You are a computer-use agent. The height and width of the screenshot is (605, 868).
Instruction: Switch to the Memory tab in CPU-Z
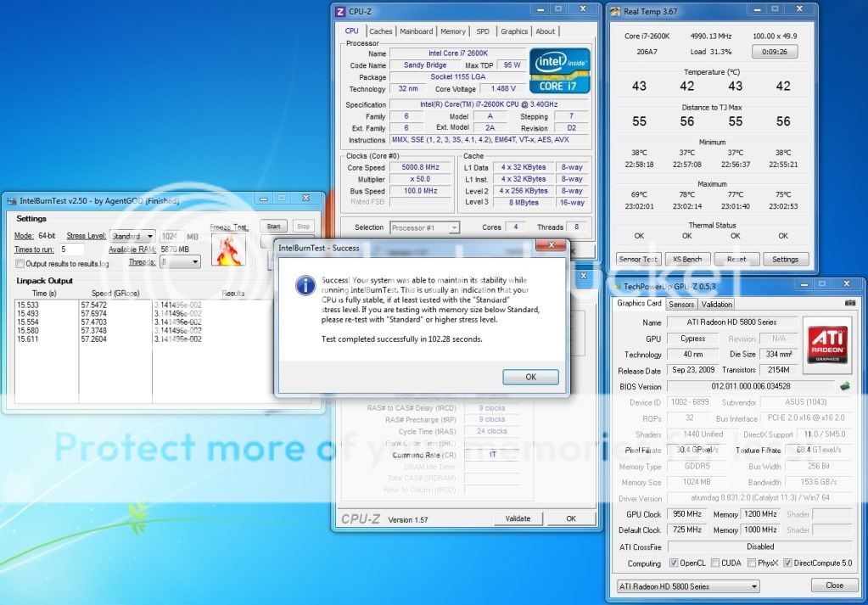(452, 31)
